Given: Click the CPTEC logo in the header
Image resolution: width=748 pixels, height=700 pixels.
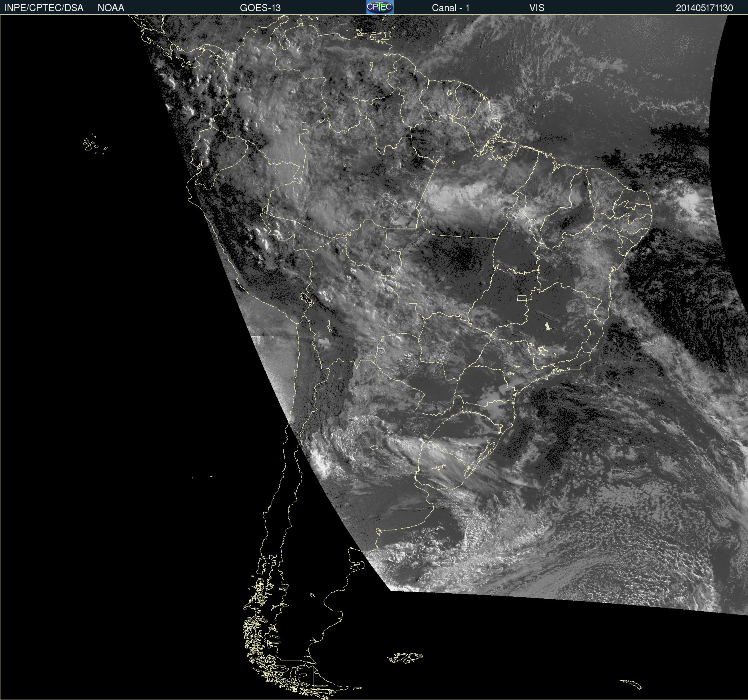Looking at the screenshot, I should click(380, 7).
